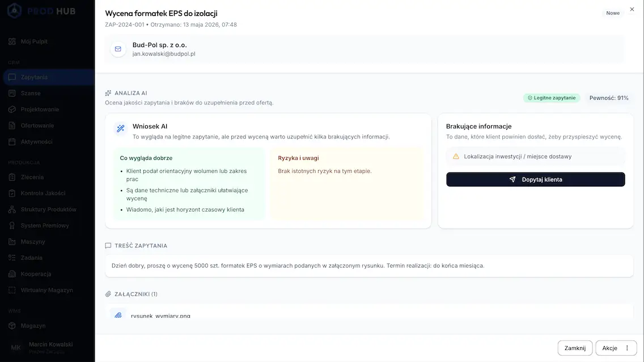Click the Wniosek AI magic wand icon
The image size is (644, 362).
(x=120, y=129)
